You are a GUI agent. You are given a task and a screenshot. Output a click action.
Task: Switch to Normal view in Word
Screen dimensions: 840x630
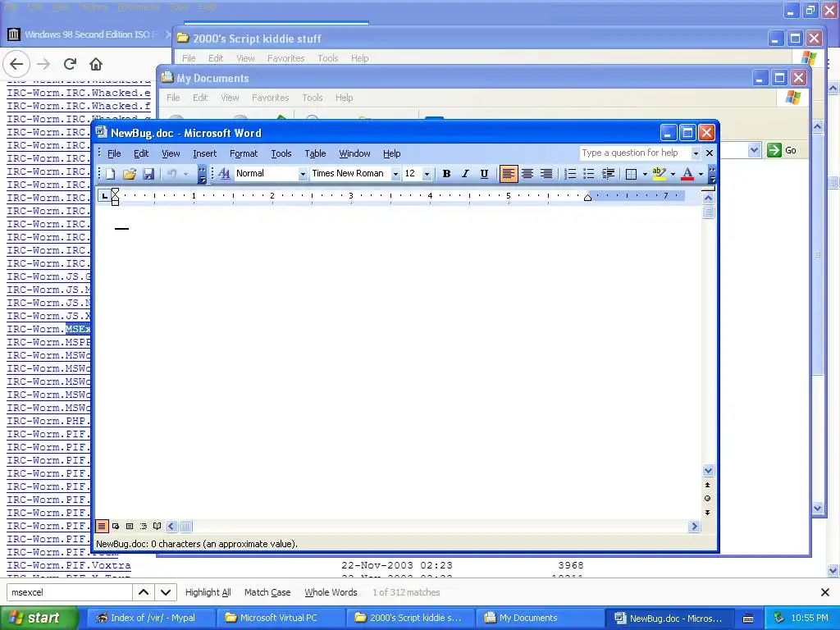pyautogui.click(x=102, y=526)
